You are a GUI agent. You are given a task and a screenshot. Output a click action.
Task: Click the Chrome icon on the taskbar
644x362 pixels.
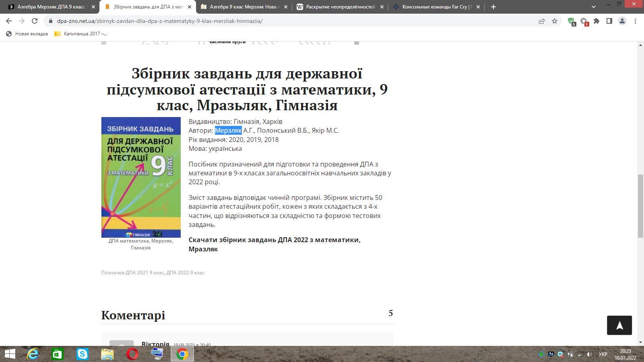tap(182, 354)
